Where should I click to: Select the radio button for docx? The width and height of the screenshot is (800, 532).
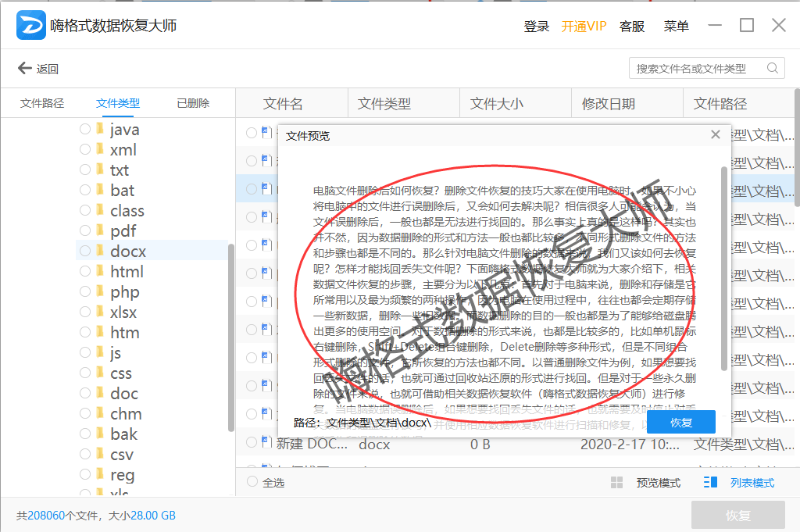85,251
